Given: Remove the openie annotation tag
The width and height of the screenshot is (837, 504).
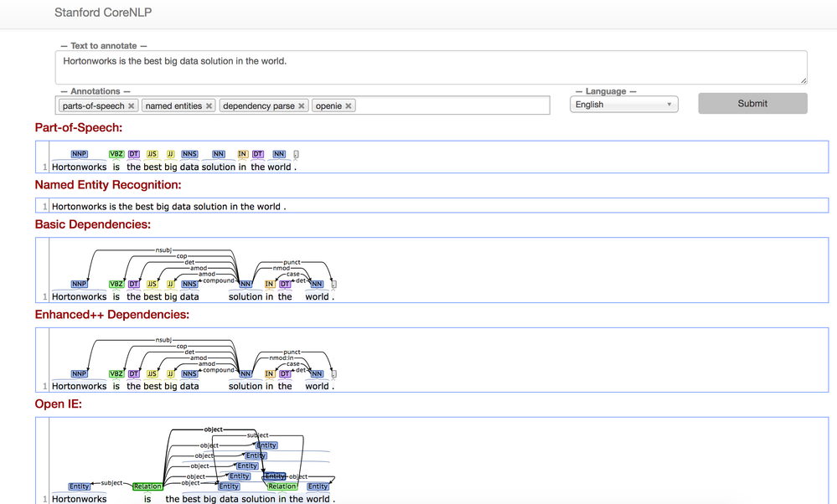Looking at the screenshot, I should click(x=350, y=105).
